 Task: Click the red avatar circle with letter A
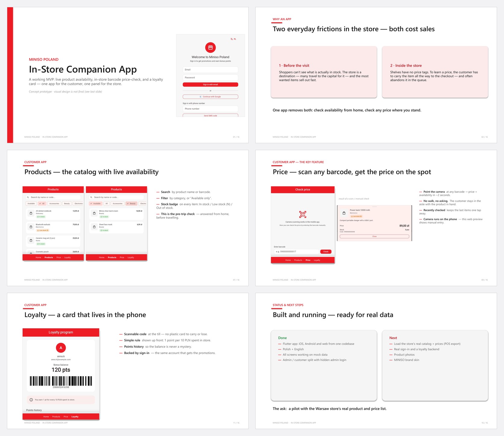61,348
